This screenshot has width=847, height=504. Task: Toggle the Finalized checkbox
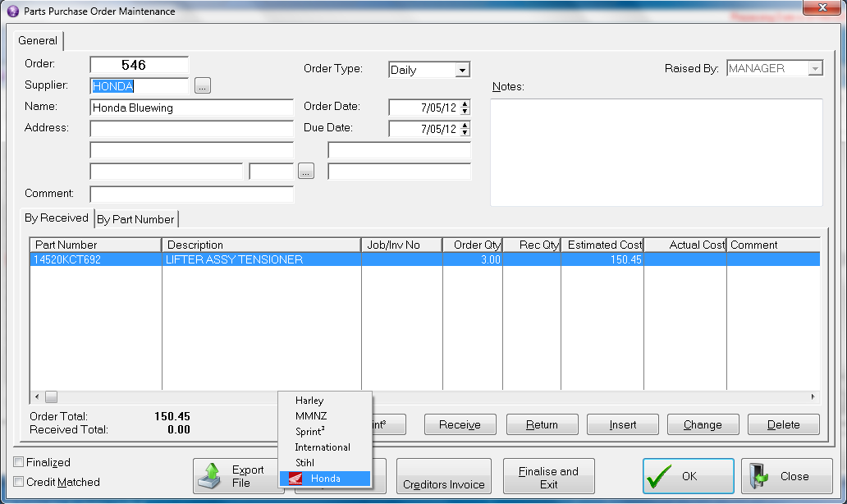tap(18, 462)
